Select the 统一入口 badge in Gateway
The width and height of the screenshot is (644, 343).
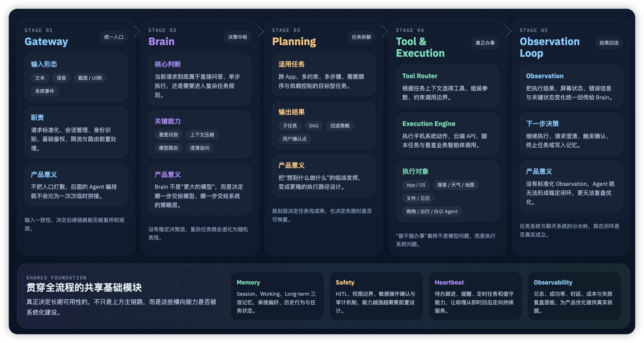114,37
